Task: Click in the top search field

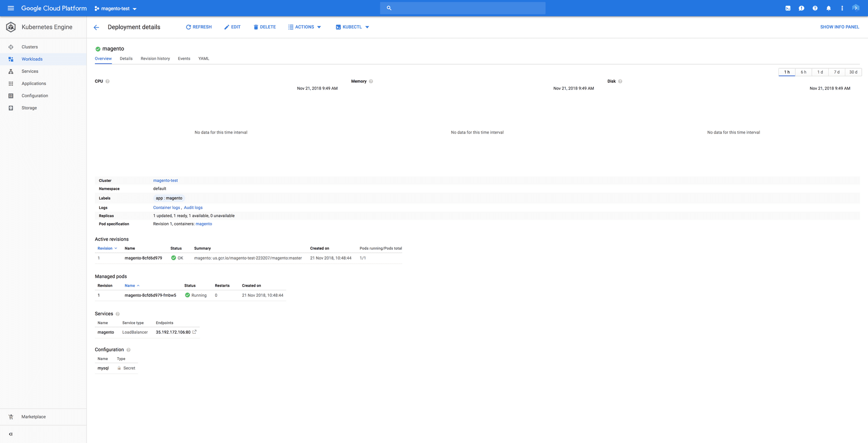Action: pyautogui.click(x=463, y=8)
